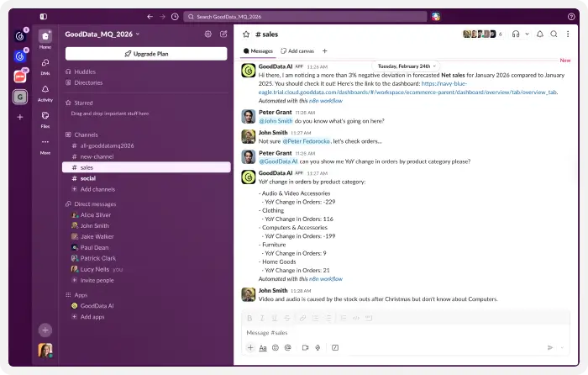Open workspace settings gear icon
Screen dimensions: 588x375
208,34
